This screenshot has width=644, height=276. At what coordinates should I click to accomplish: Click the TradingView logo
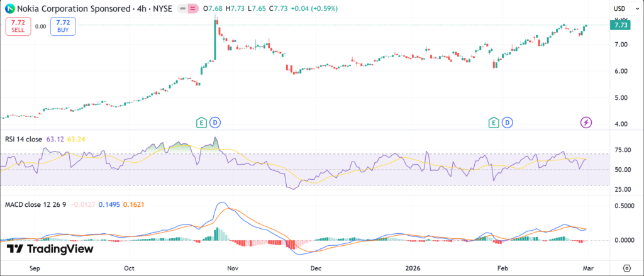[50, 249]
